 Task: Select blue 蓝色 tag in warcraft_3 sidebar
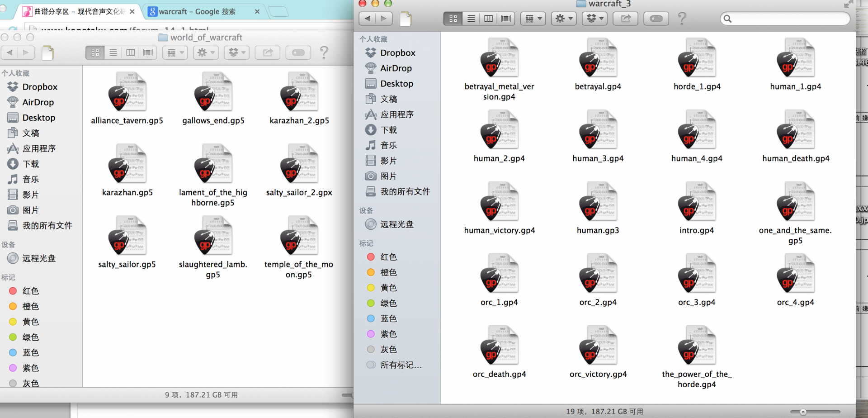point(382,318)
